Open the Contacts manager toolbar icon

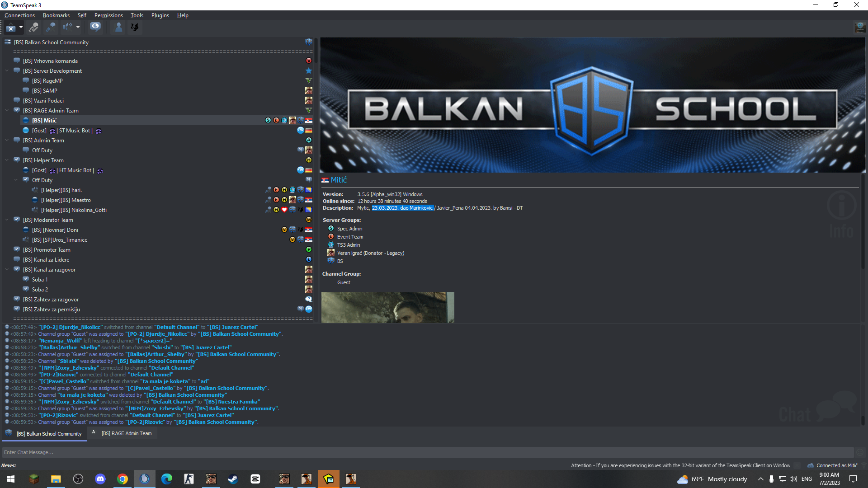click(118, 28)
